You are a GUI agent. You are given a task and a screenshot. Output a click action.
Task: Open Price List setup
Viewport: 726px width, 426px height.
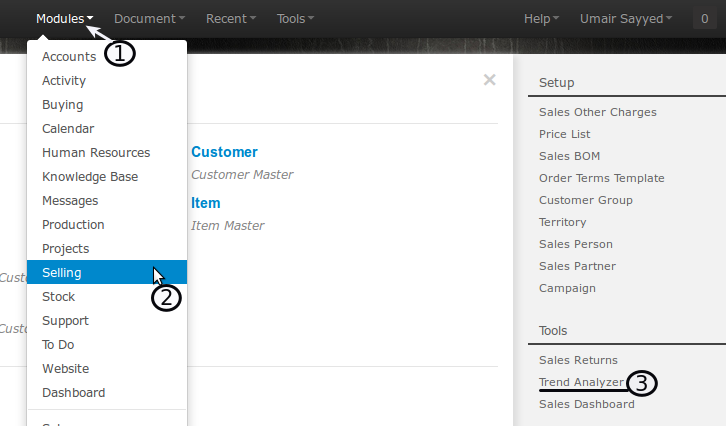pos(564,134)
